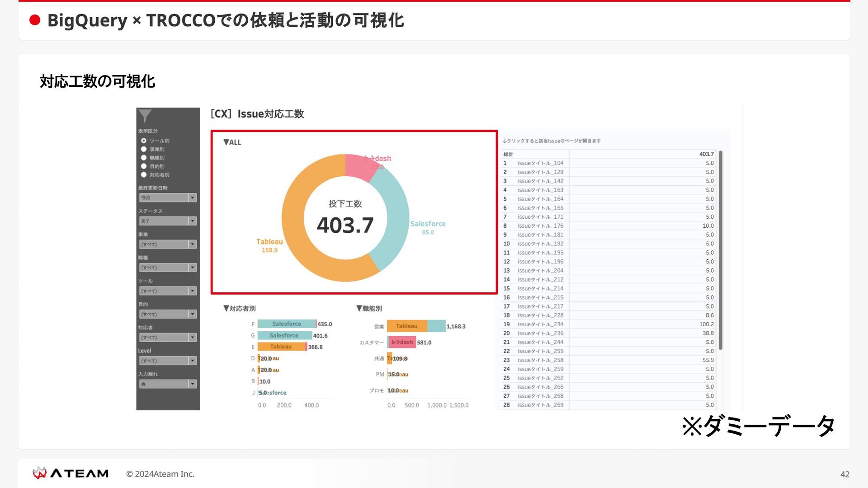The image size is (868, 488).
Task: Open issueタイトル_129 in the list
Action: 541,172
